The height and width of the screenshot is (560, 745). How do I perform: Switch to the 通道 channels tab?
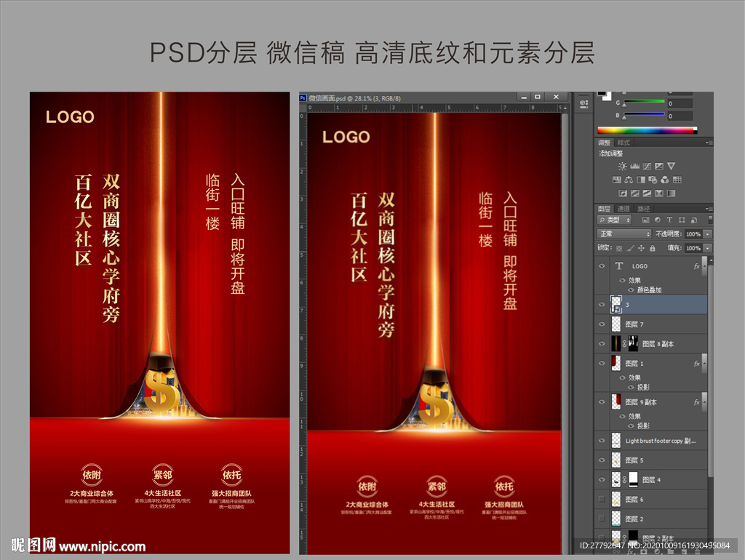click(x=624, y=209)
